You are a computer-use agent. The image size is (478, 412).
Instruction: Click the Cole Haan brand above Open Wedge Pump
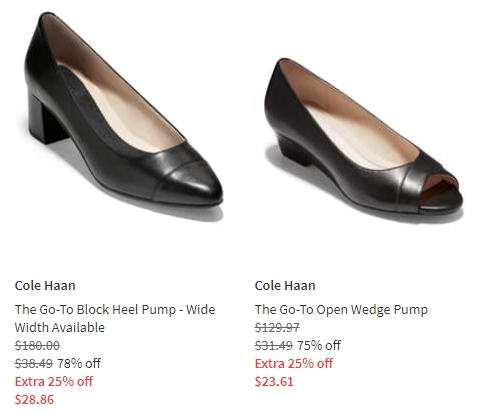pos(285,286)
